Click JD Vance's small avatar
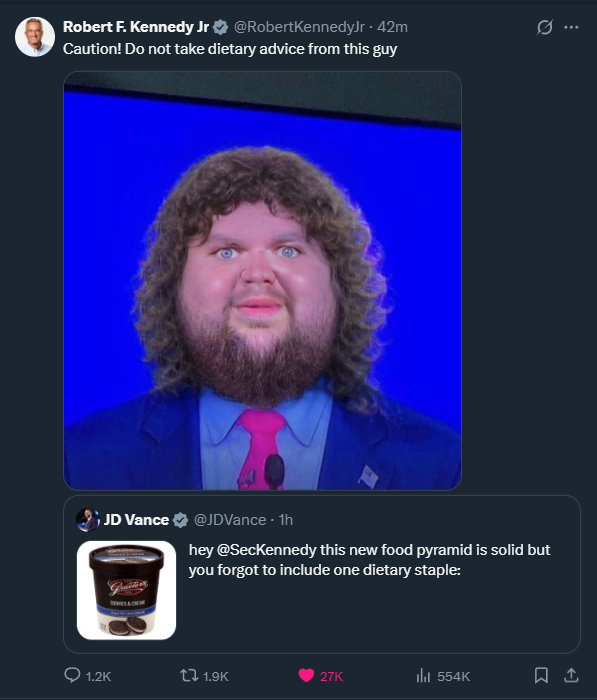 coord(88,520)
